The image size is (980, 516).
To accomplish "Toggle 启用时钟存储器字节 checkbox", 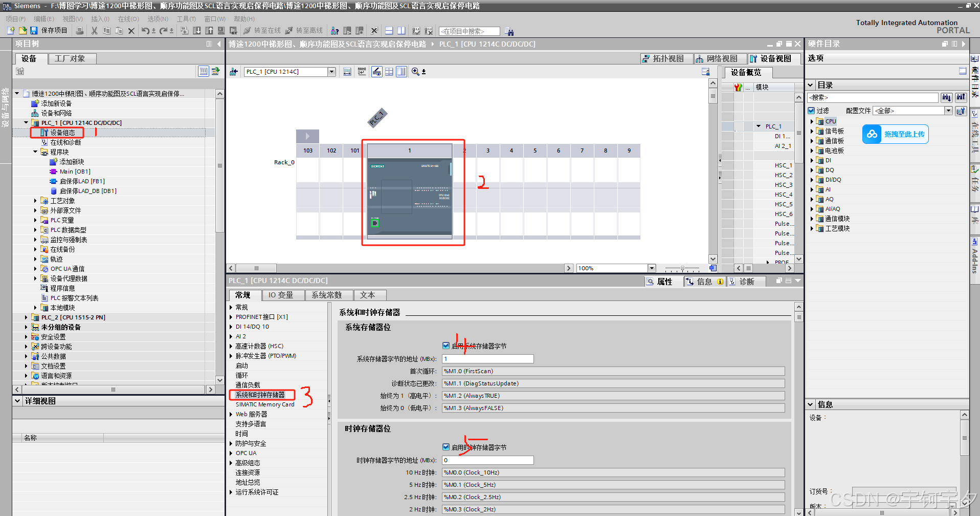I will pyautogui.click(x=446, y=447).
